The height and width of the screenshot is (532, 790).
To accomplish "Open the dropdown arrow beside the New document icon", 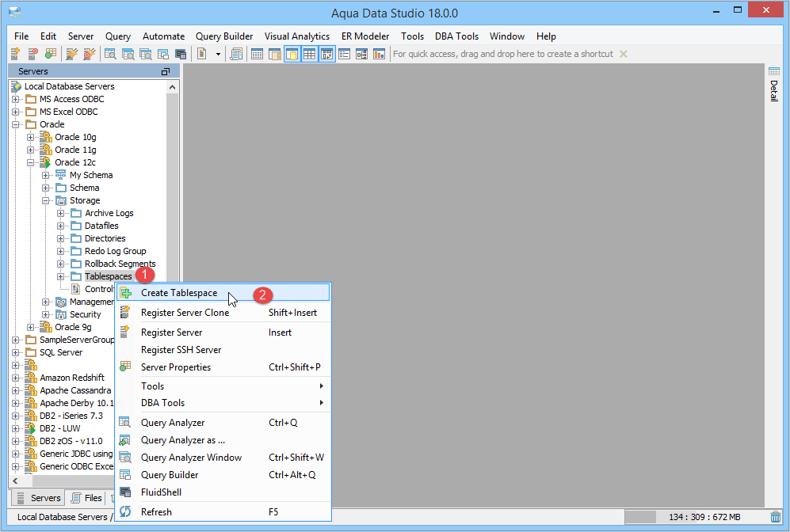I will pos(218,54).
